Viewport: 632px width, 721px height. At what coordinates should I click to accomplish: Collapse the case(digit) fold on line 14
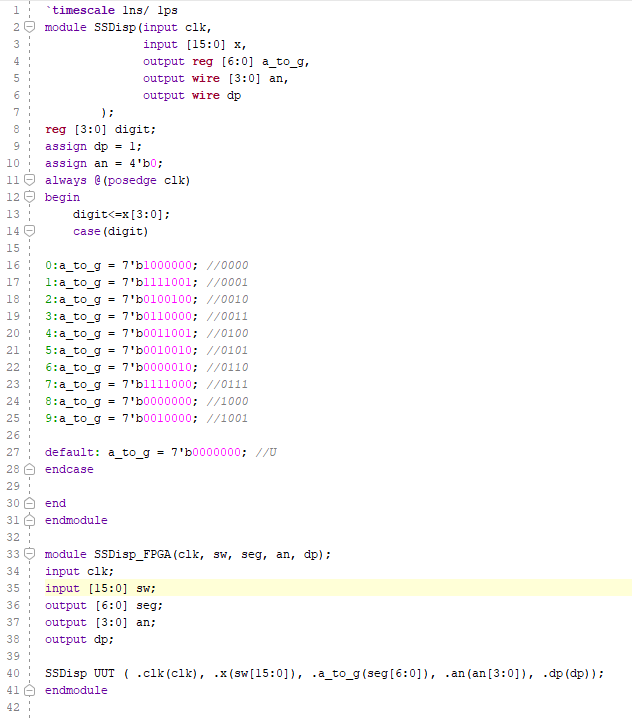pyautogui.click(x=29, y=231)
